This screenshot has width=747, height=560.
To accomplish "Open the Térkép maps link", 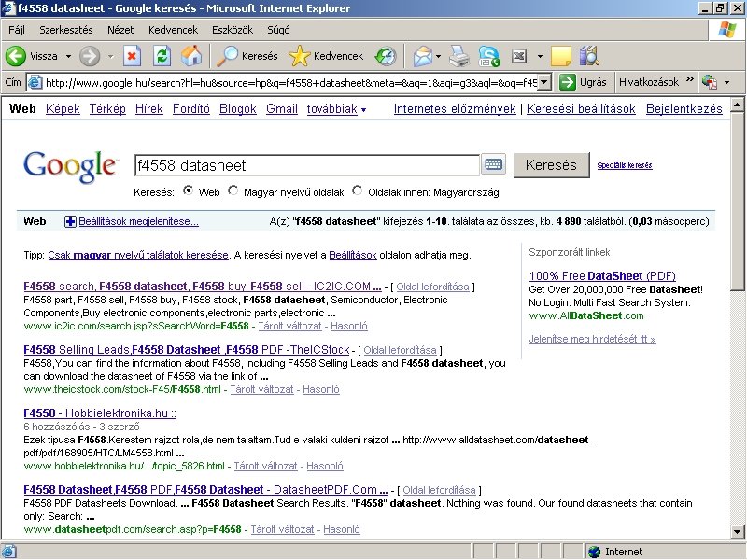I will tap(107, 109).
